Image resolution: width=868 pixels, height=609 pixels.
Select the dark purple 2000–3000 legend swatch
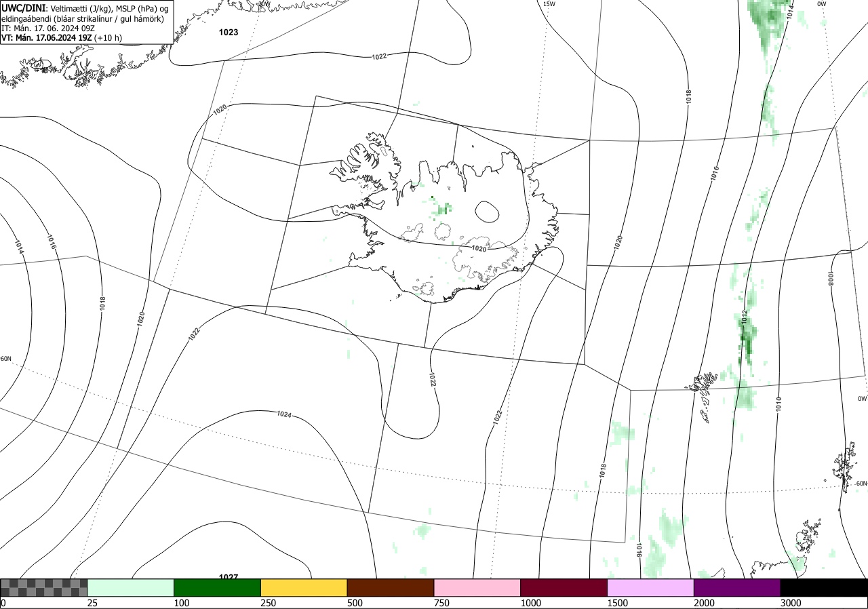point(737,587)
